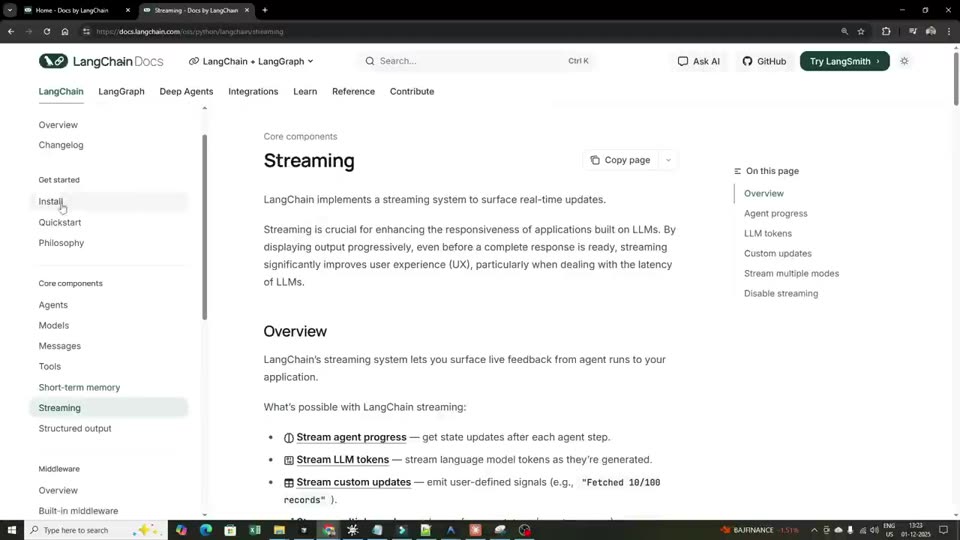Click the taskbar search box
The width and height of the screenshot is (960, 540).
point(96,530)
